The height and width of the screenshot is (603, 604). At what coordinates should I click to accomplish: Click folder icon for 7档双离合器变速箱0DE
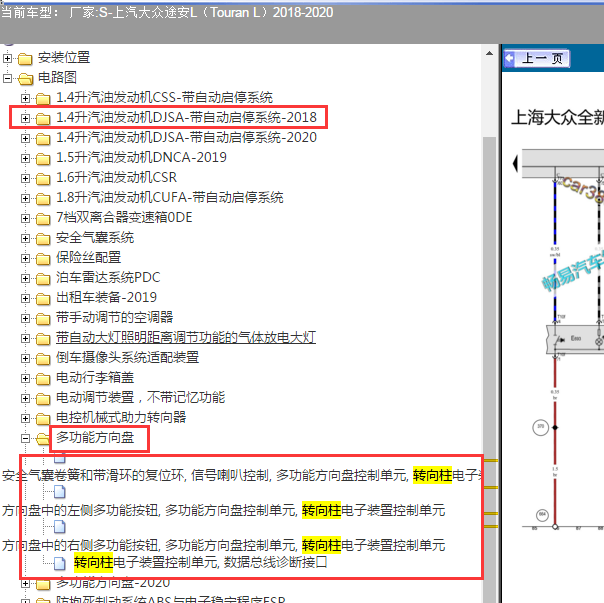[43, 219]
